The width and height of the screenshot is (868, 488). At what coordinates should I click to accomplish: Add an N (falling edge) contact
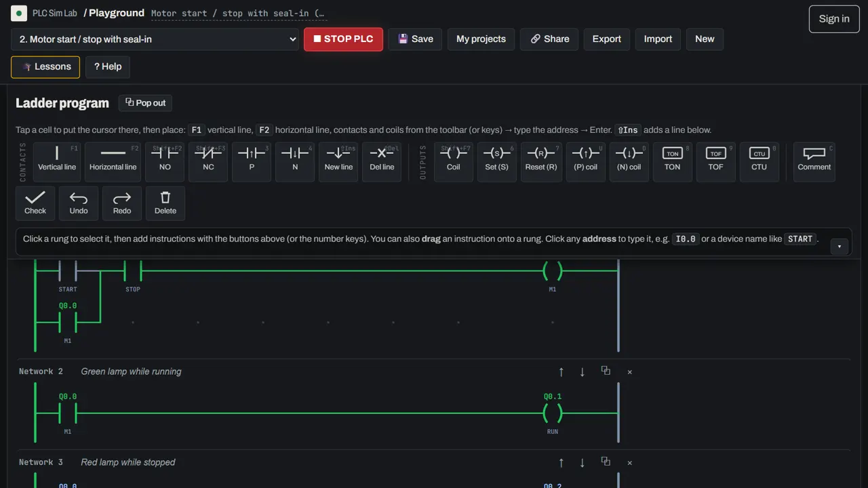pyautogui.click(x=295, y=162)
